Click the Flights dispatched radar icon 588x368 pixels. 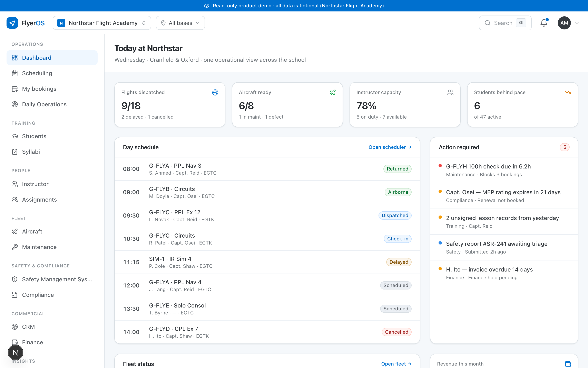pyautogui.click(x=215, y=92)
